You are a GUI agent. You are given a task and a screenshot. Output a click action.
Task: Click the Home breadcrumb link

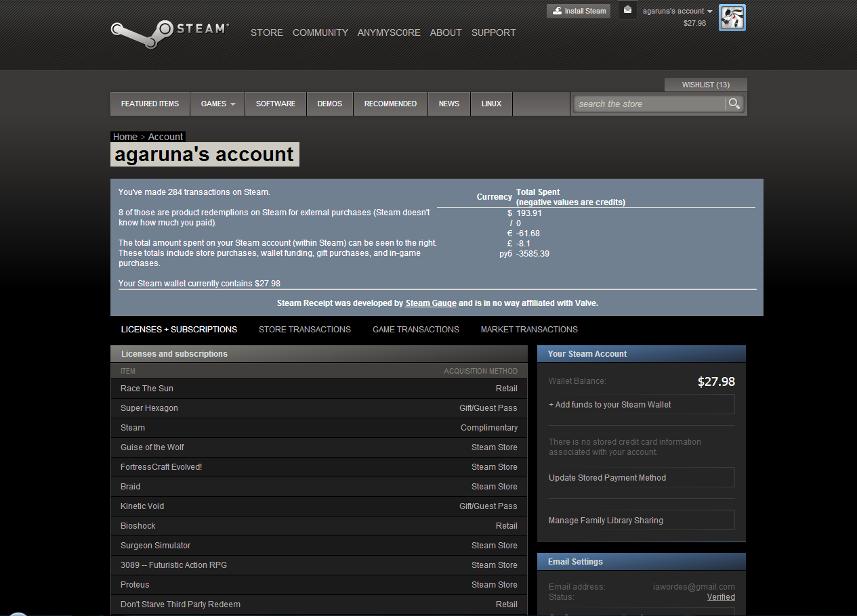[125, 137]
